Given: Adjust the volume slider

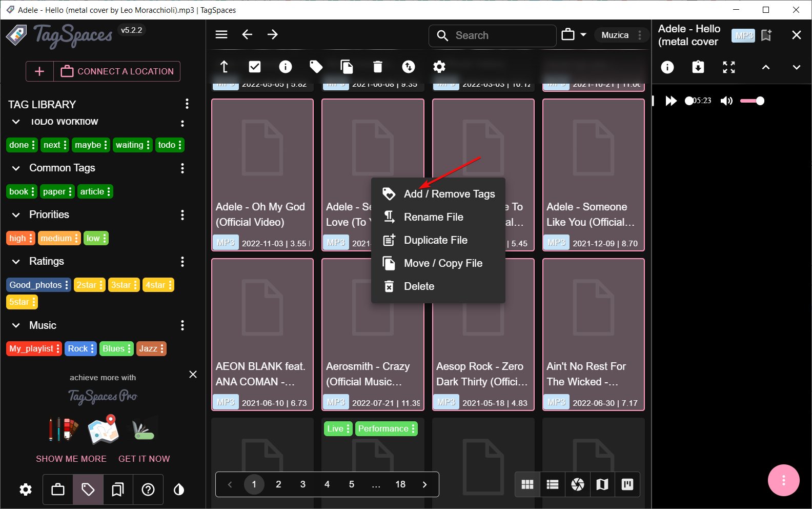Looking at the screenshot, I should tap(752, 101).
